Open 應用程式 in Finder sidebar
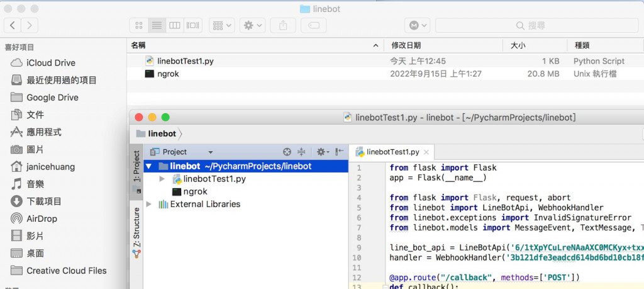644x289 pixels. tap(36, 132)
